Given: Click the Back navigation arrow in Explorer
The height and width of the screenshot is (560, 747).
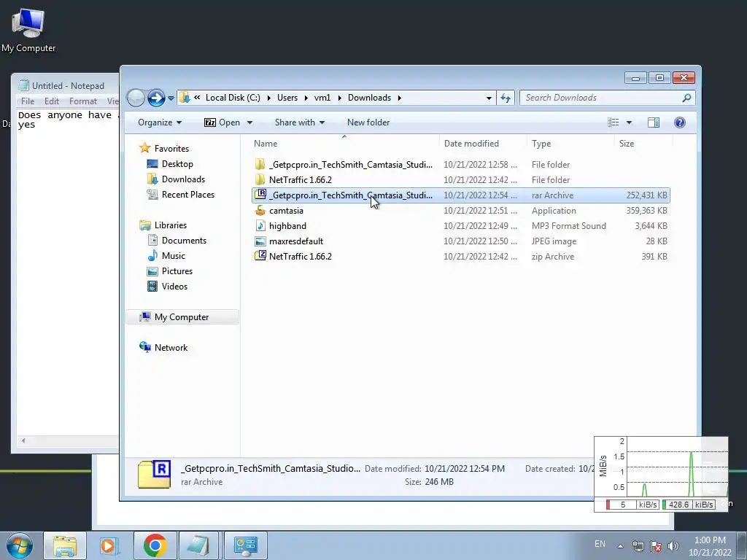Looking at the screenshot, I should coord(136,98).
